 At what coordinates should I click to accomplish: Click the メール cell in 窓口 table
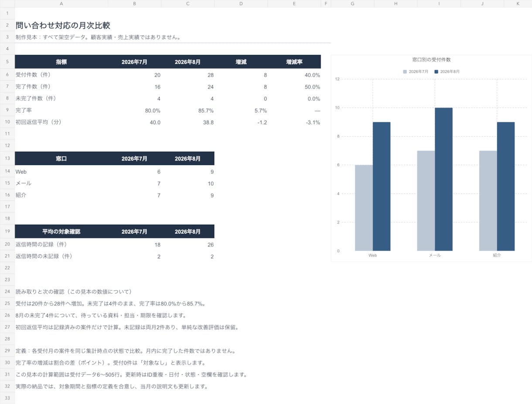(61, 184)
